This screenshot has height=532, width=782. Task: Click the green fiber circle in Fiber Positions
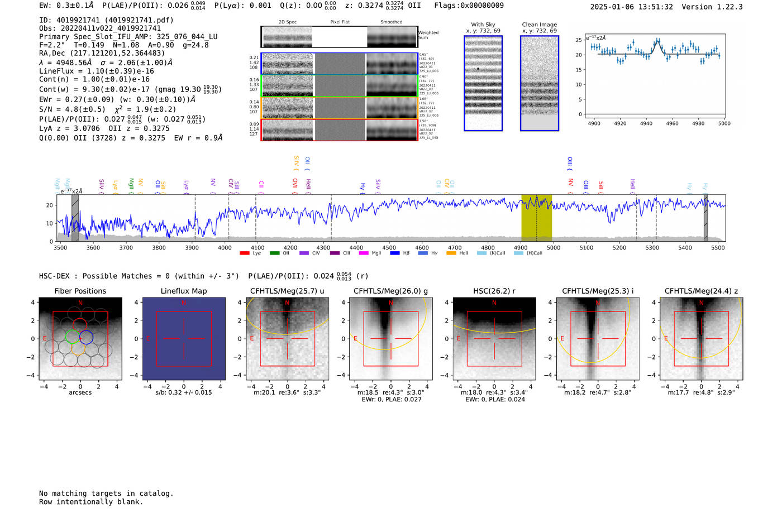point(73,336)
